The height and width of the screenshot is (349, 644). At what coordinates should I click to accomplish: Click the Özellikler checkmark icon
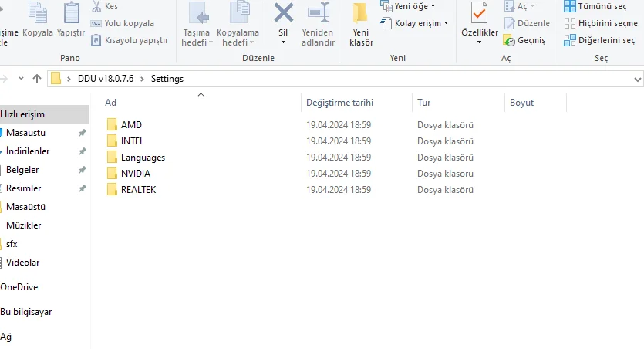pyautogui.click(x=479, y=13)
